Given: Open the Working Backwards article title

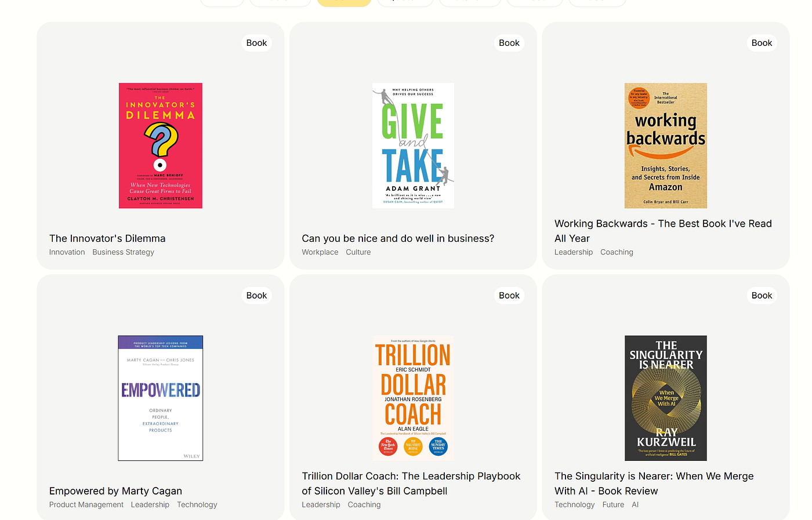Looking at the screenshot, I should tap(663, 231).
